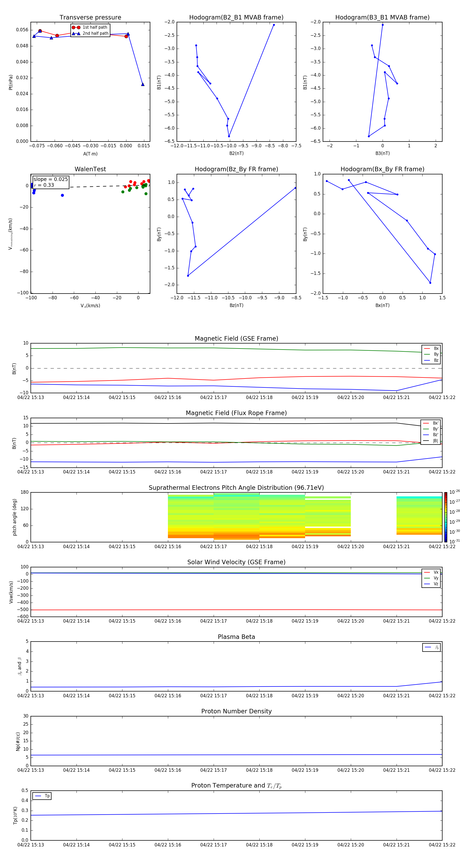Click the Suprathermal Electrons Pitch Angle Distribution title

[236, 488]
